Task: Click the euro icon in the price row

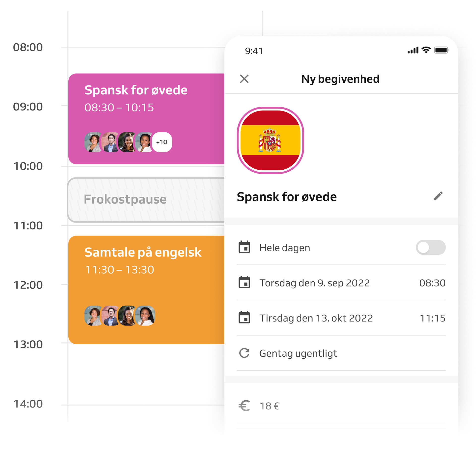Action: pyautogui.click(x=244, y=406)
